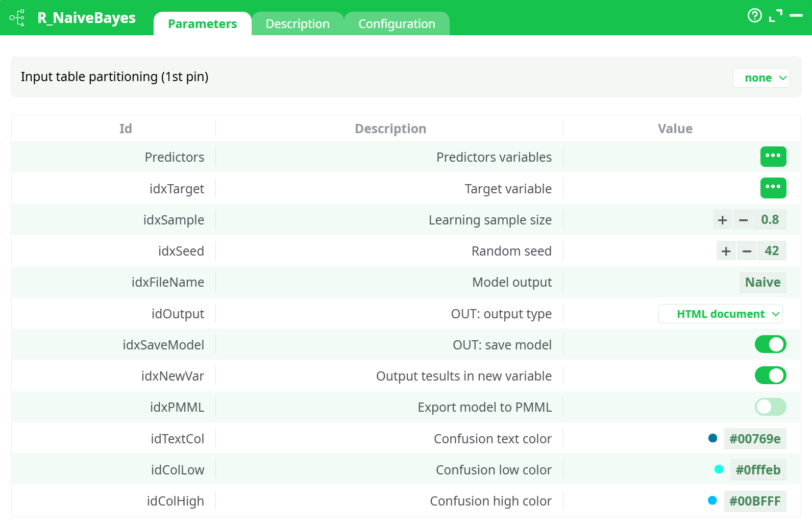
Task: Enable Export model to PMML
Action: (770, 407)
